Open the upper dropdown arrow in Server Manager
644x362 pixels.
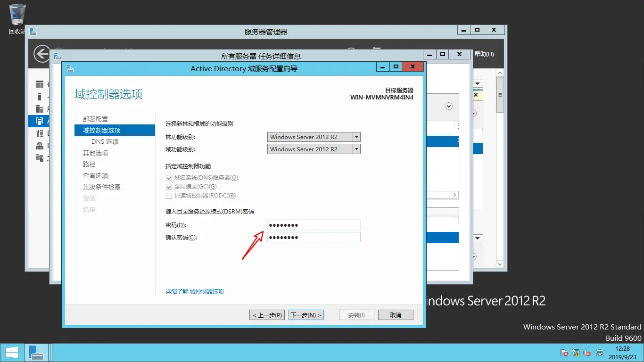tap(478, 83)
